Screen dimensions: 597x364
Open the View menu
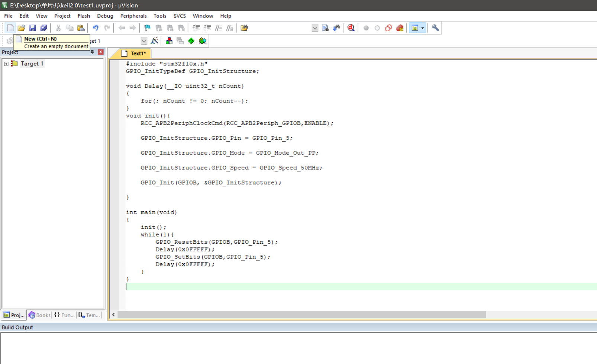[41, 16]
